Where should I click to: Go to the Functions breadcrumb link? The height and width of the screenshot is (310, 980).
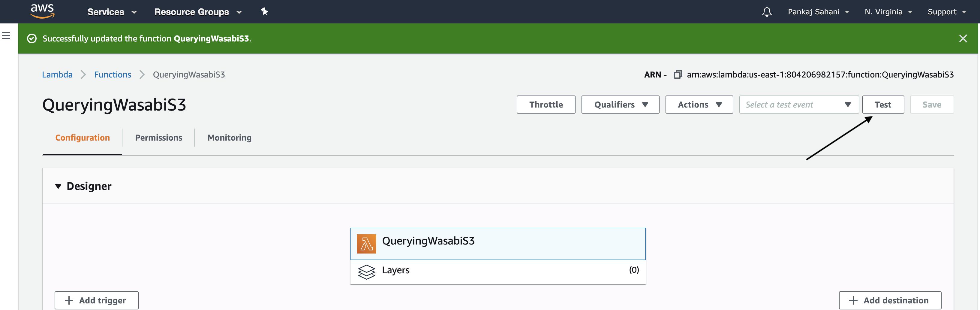tap(113, 74)
